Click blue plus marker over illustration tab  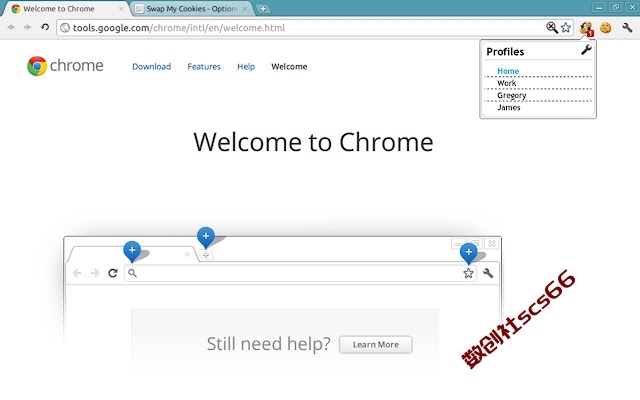click(132, 250)
